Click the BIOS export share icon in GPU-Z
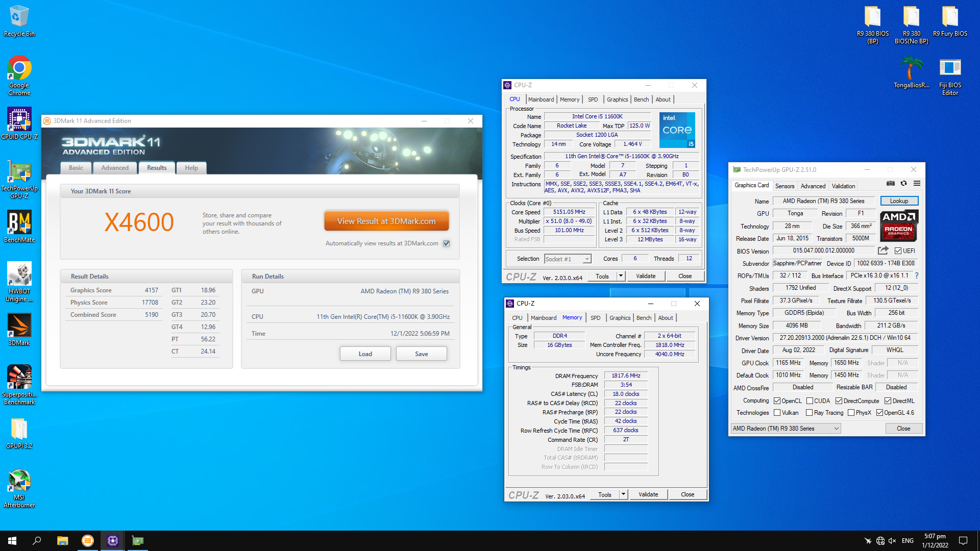The image size is (980, 551). click(x=883, y=251)
